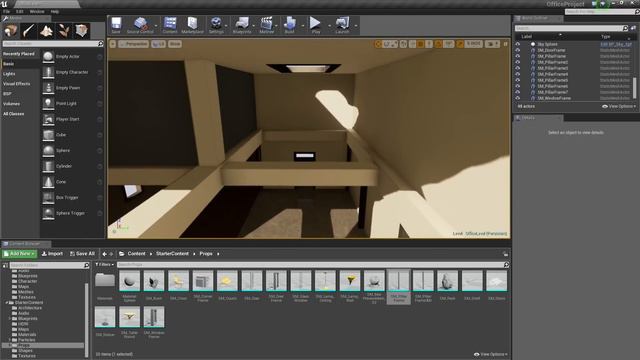Screen dimensions: 640x360
Task: Click World Outliner search magnifier icon
Action: tap(625, 28)
